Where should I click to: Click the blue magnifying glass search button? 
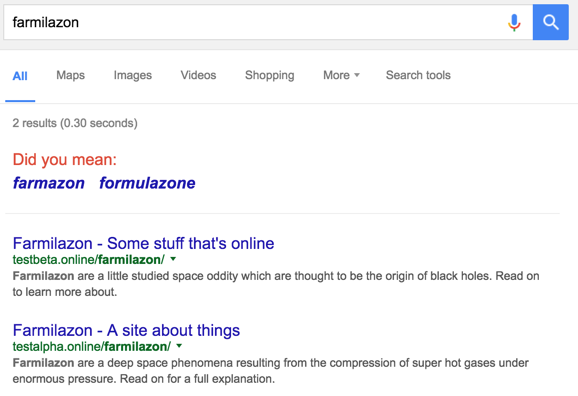pyautogui.click(x=551, y=22)
